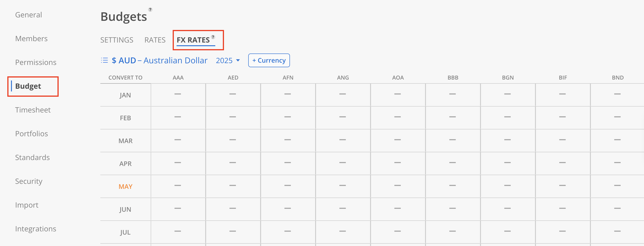Edit the JAN rate cell under AAA
Screen dimensions: 644x246
(x=178, y=95)
